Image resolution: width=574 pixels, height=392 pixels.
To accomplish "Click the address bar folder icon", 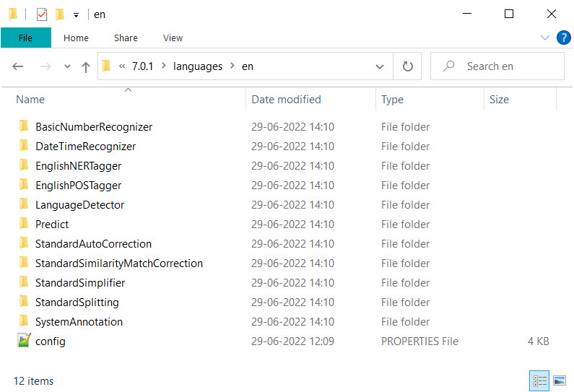I will coord(106,66).
